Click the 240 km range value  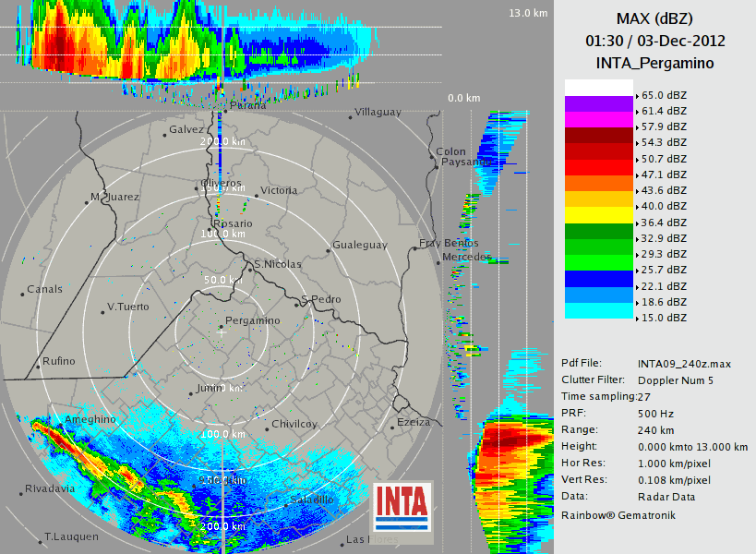pos(655,430)
